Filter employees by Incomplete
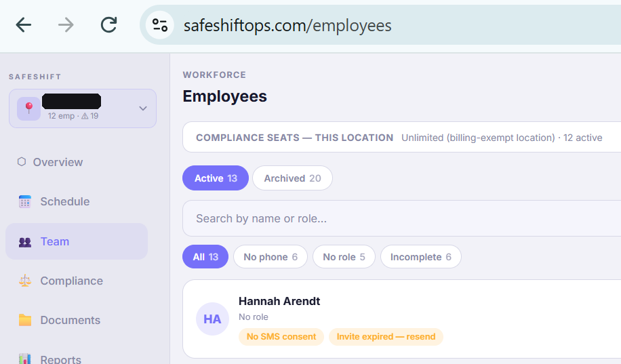This screenshot has height=364, width=621. [x=420, y=257]
